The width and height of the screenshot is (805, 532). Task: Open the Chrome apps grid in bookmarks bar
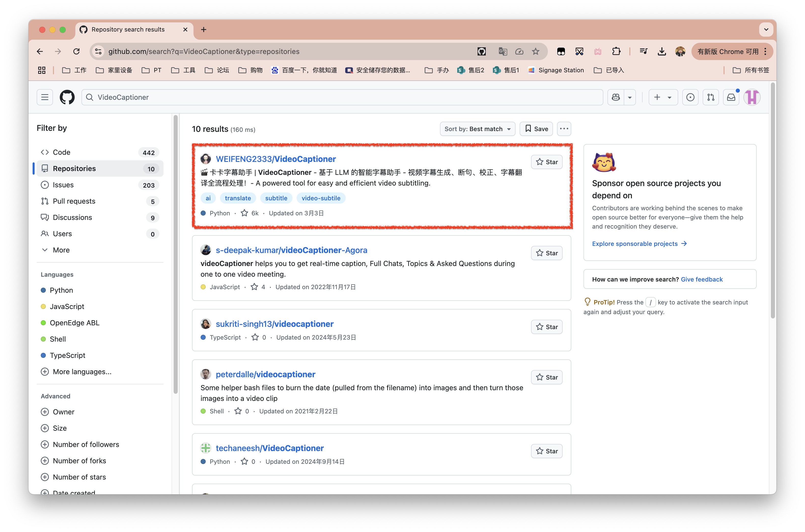(42, 70)
